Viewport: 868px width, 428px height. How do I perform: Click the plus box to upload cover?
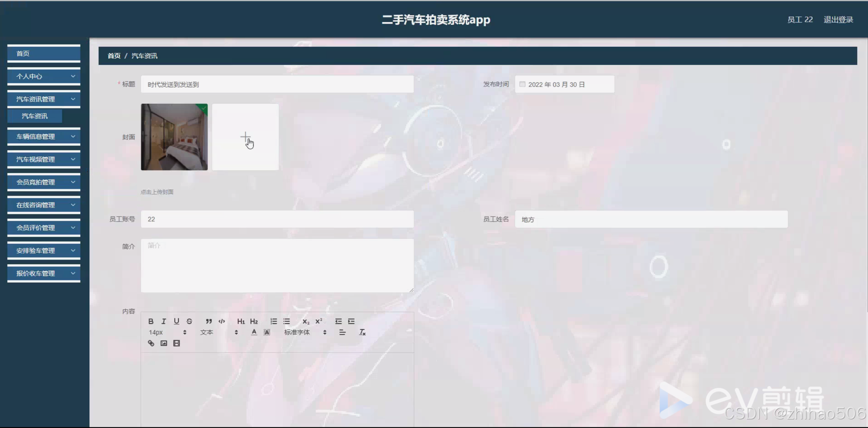point(245,137)
